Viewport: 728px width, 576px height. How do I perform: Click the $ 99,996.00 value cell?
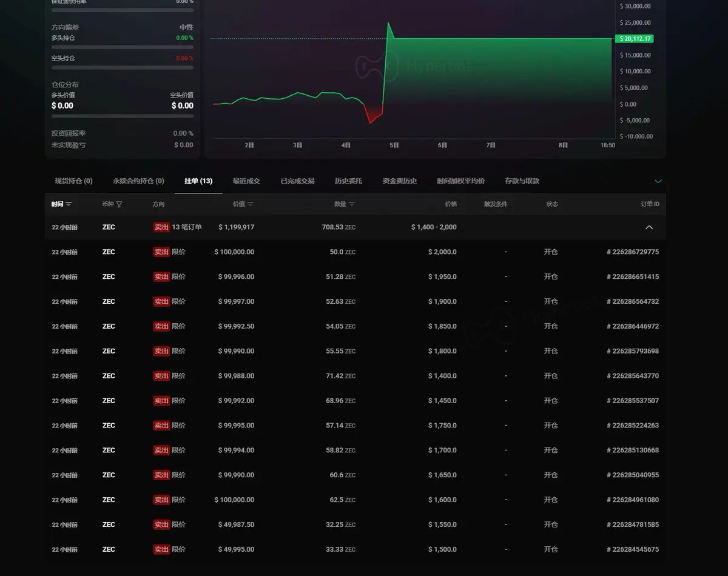(x=236, y=276)
